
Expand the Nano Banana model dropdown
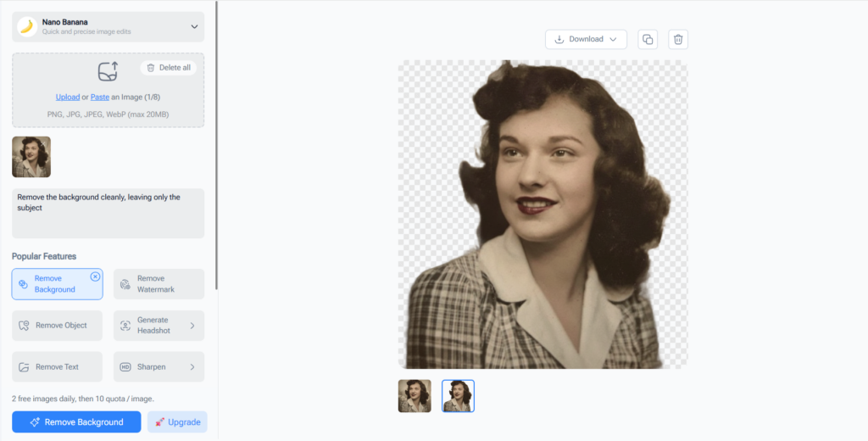point(193,26)
